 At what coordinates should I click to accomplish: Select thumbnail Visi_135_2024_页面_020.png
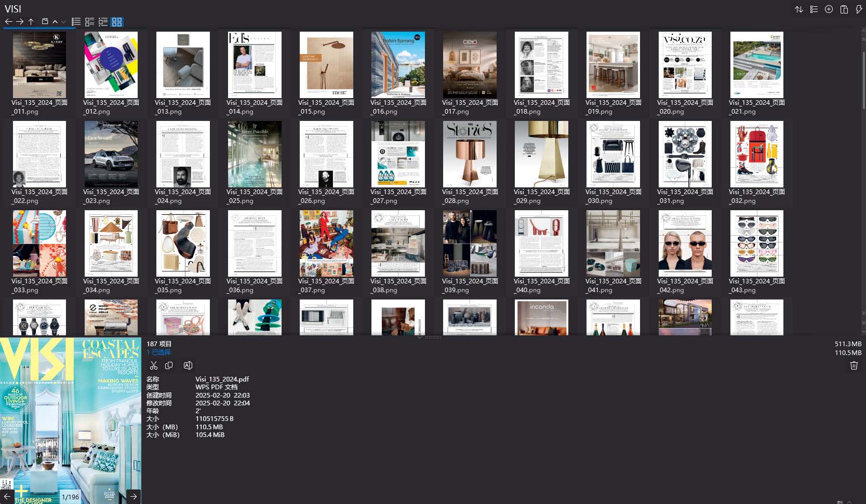coord(685,64)
